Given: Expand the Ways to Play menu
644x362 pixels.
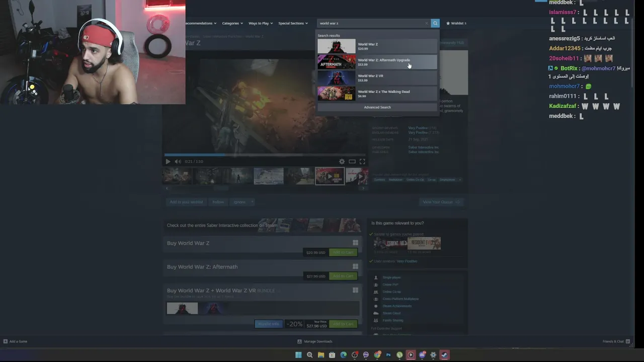Looking at the screenshot, I should click(x=261, y=23).
